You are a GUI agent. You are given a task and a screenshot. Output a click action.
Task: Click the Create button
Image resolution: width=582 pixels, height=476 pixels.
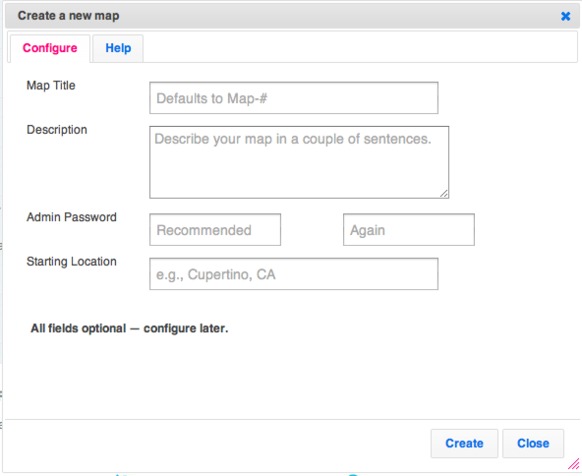(464, 443)
